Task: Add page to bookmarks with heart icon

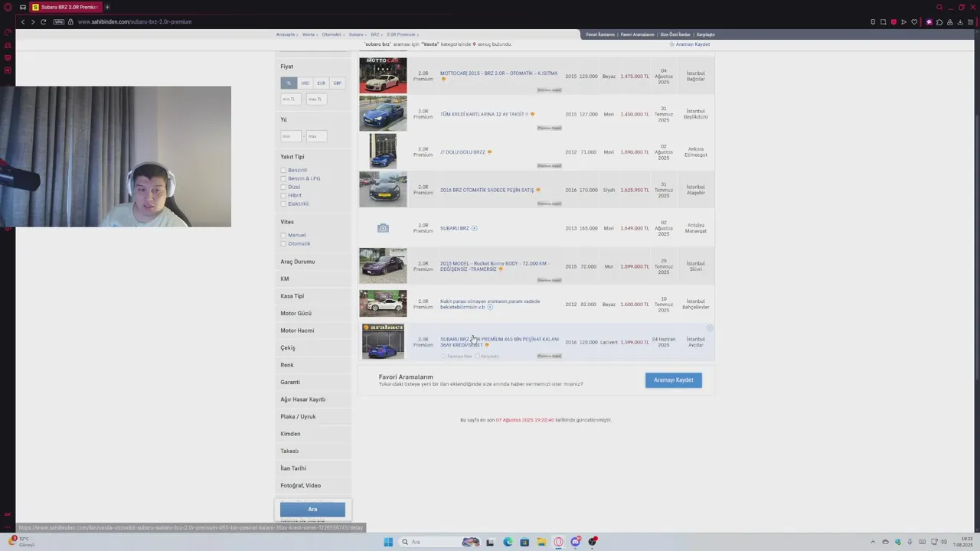Action: coord(914,21)
